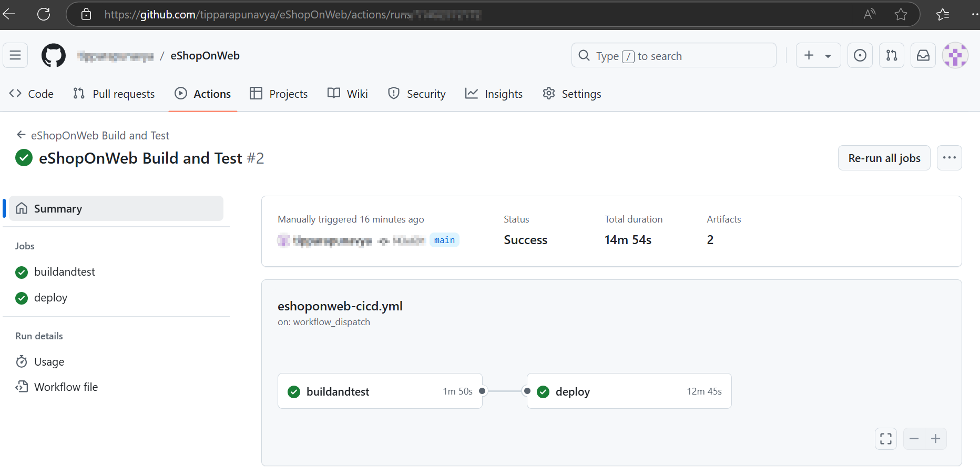This screenshot has width=980, height=474.
Task: Click Re-run all jobs button
Action: pos(884,158)
